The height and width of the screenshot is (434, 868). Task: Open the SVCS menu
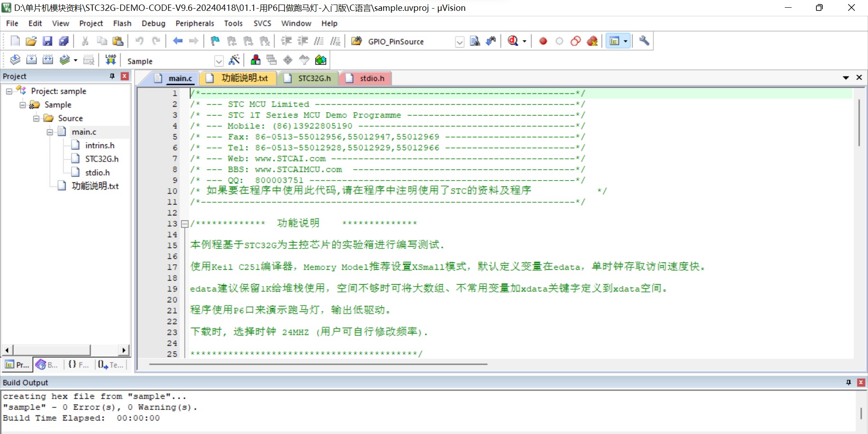(262, 24)
